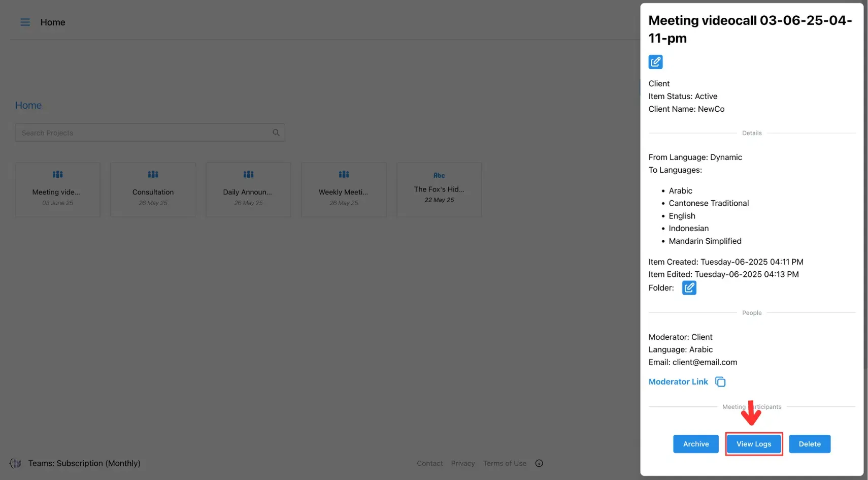Select the Meeting vide... project card title

coord(56,192)
